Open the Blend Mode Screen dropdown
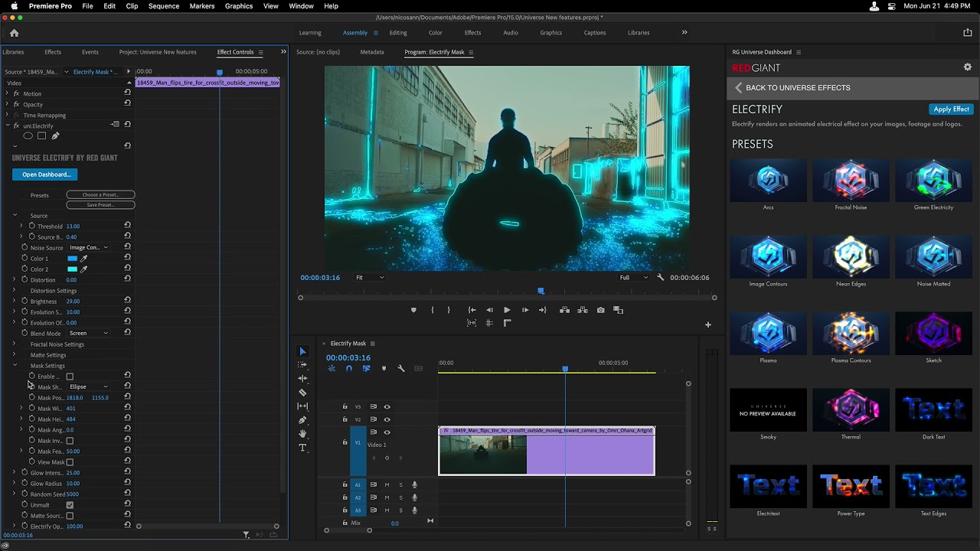Screen dimensions: 980x551 coord(89,334)
